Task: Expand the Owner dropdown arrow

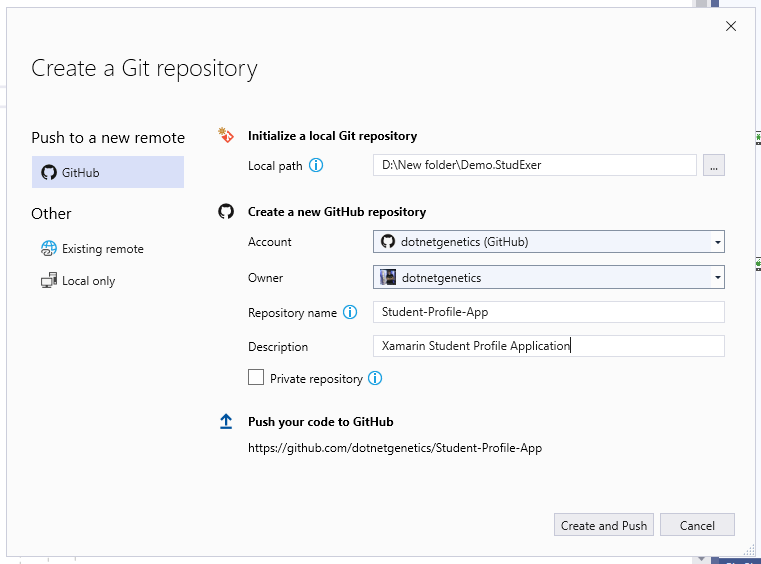Action: (x=717, y=277)
